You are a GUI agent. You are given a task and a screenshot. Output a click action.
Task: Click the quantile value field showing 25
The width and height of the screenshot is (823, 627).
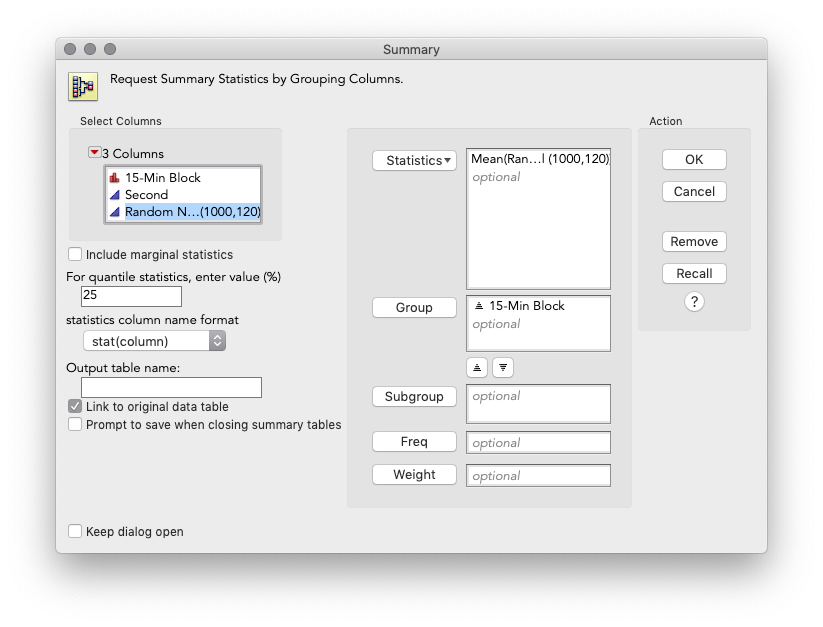pyautogui.click(x=131, y=296)
